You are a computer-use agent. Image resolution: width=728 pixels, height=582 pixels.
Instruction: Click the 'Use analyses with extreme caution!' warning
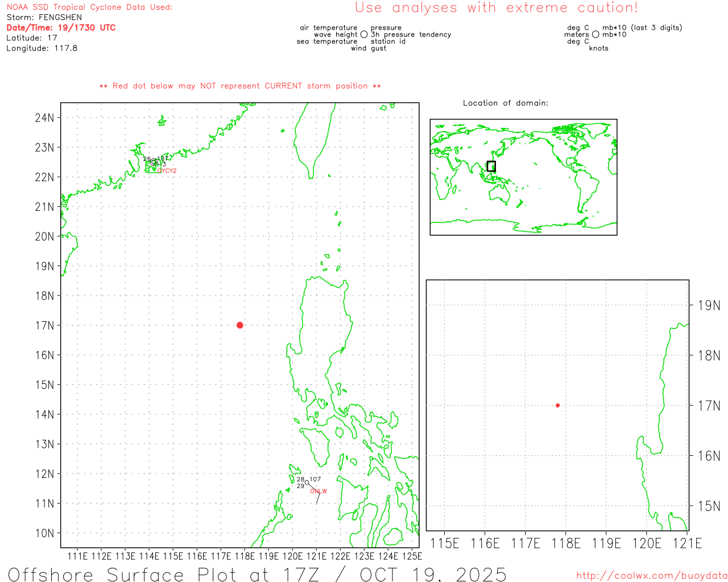496,8
